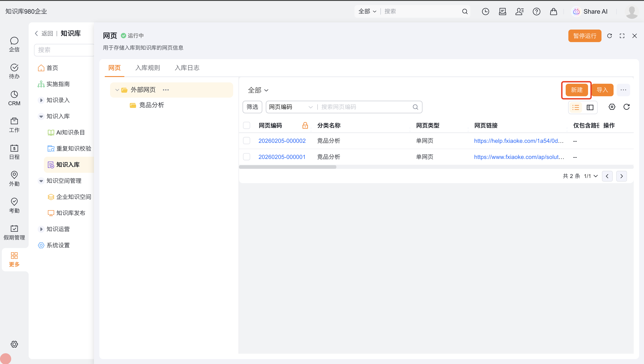Switch to the 入库日志 tab

pos(187,68)
